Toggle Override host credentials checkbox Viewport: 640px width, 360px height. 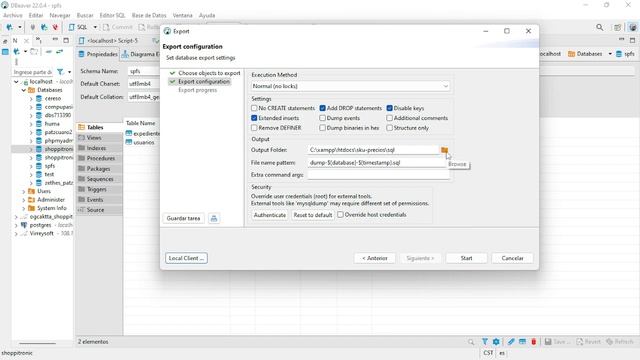pos(340,215)
